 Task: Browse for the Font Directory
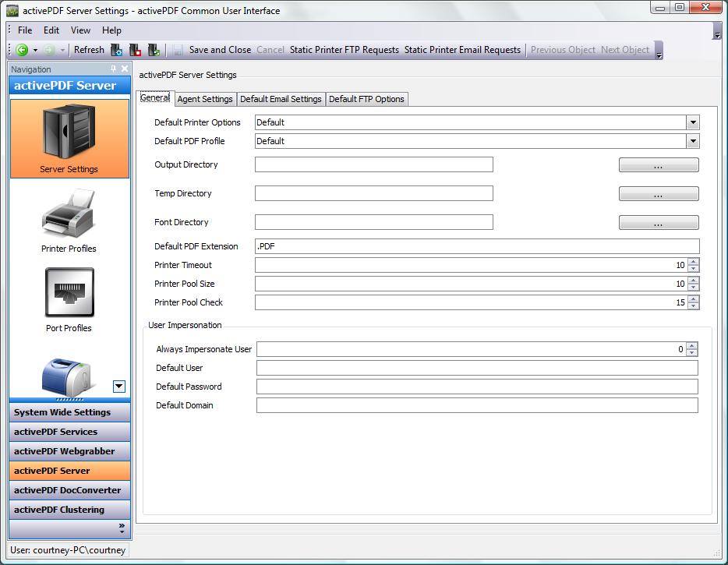coord(659,222)
